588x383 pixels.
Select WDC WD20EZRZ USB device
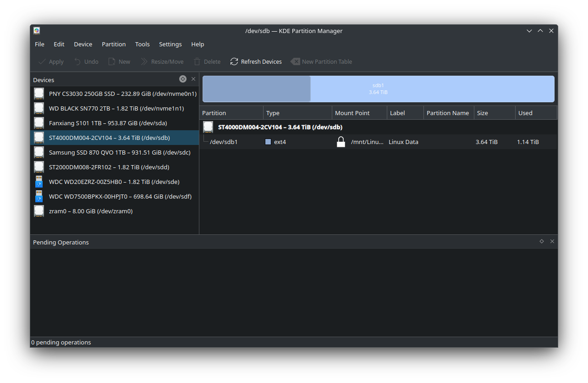(115, 182)
